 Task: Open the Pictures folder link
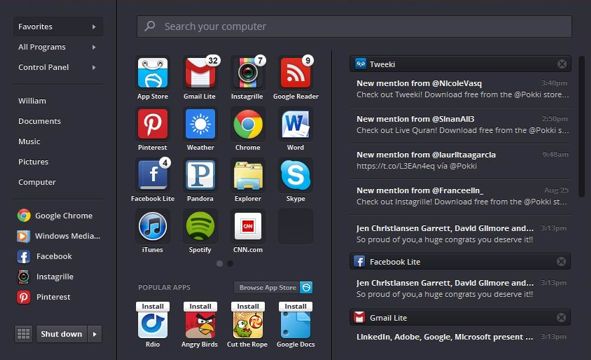[33, 162]
